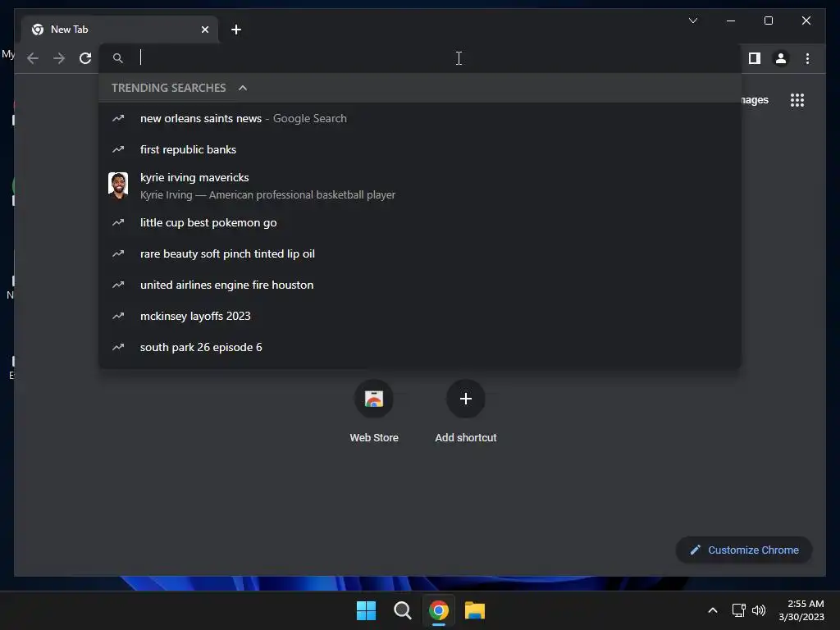
Task: Click Kyrie Irving thumbnail photo
Action: (118, 186)
